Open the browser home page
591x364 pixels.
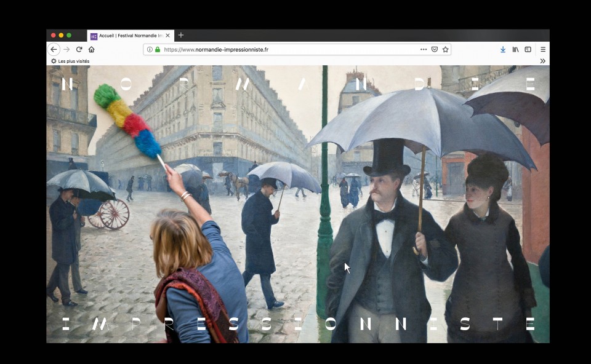(x=91, y=49)
